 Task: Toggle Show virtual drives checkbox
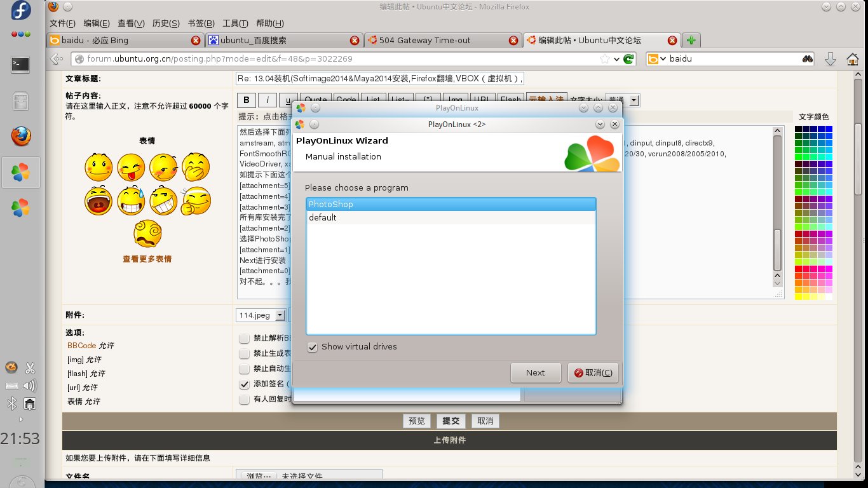(x=312, y=347)
